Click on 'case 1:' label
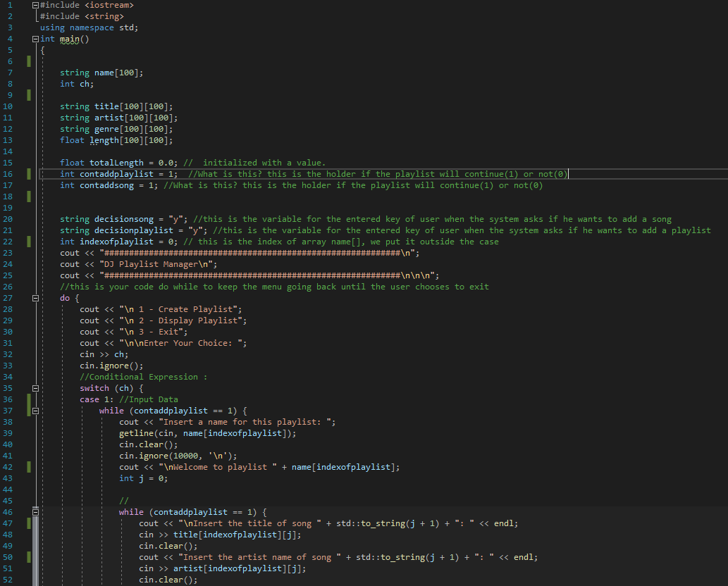Image resolution: width=728 pixels, height=586 pixels. tap(97, 399)
